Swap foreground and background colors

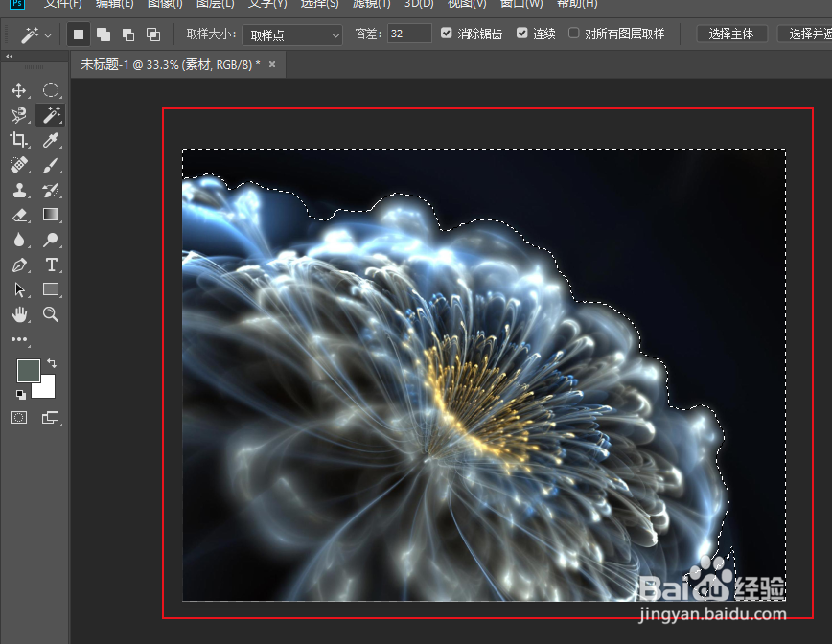point(52,363)
